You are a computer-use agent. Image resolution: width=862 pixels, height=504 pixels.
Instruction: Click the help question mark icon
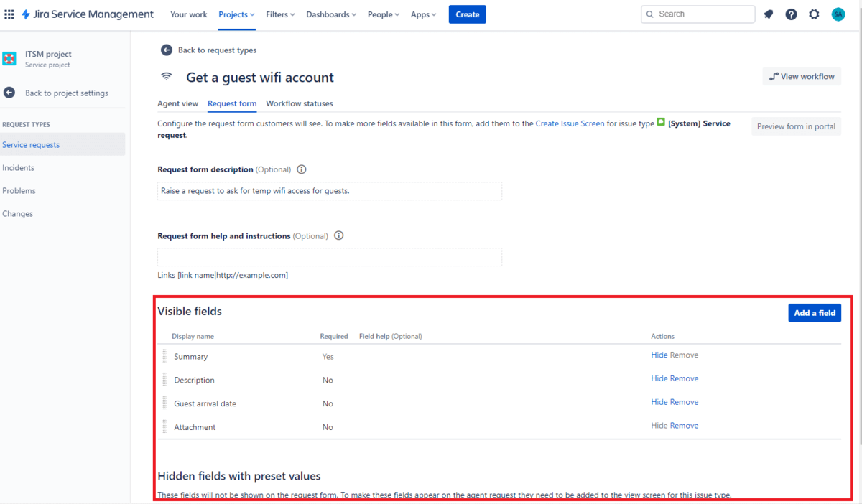pos(791,14)
